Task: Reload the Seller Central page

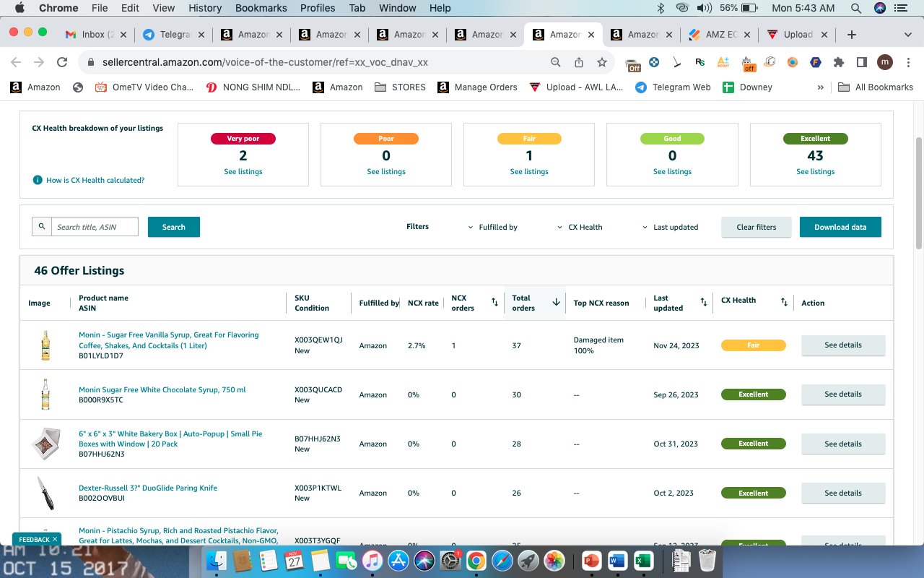Action: [62, 62]
